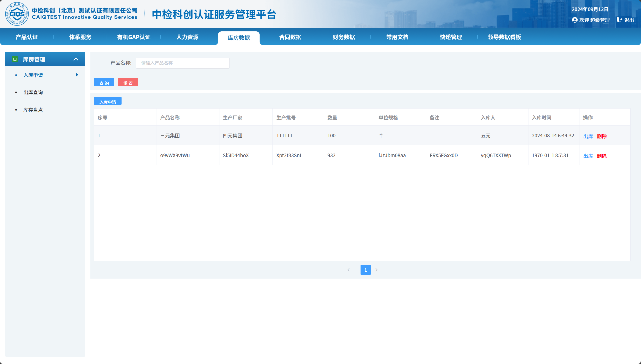Open the 领导数据看板 tab
The width and height of the screenshot is (641, 364).
(x=504, y=37)
